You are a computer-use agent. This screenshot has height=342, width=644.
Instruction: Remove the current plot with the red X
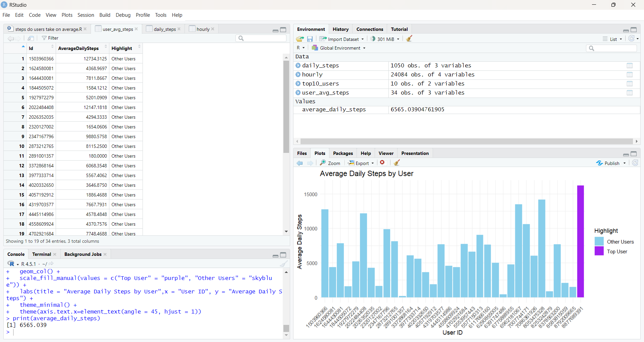[382, 163]
